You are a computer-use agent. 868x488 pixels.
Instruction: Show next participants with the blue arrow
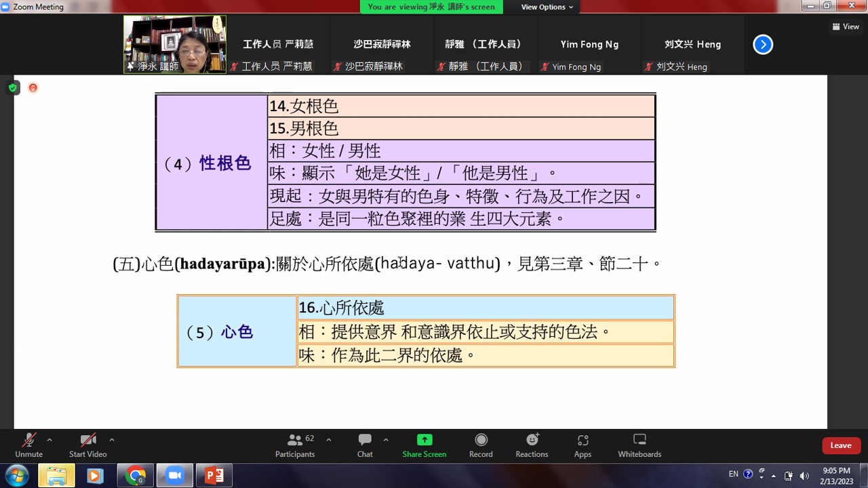[x=763, y=45]
